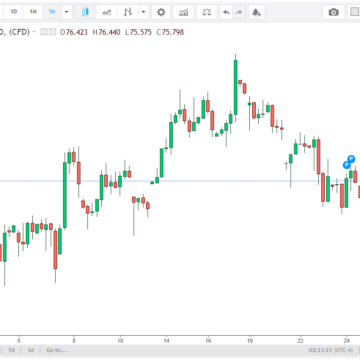
Task: Click the open value O76.423
Action: tap(74, 32)
